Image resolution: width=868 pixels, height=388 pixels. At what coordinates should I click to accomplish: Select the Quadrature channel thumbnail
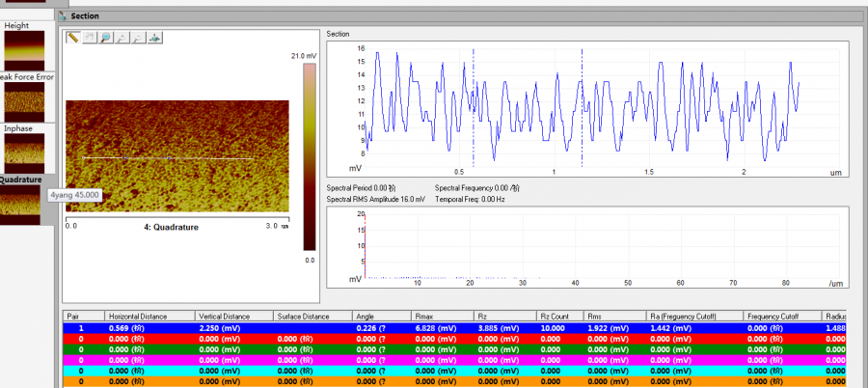pyautogui.click(x=21, y=204)
